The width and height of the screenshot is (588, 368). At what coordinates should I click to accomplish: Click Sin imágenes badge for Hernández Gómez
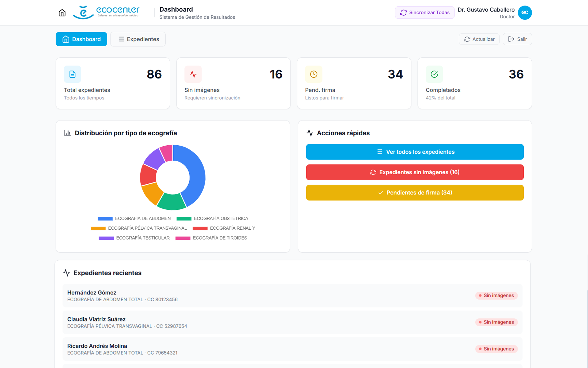pos(496,295)
